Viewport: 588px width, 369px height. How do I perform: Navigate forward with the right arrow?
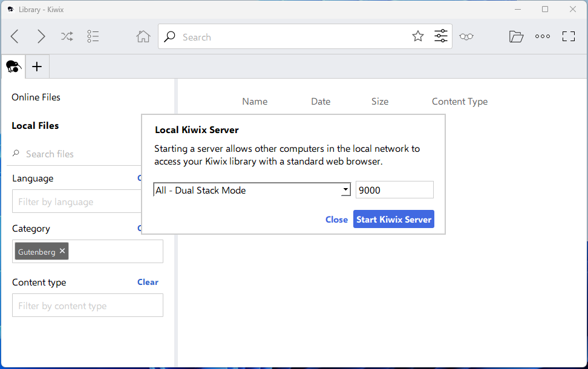41,36
